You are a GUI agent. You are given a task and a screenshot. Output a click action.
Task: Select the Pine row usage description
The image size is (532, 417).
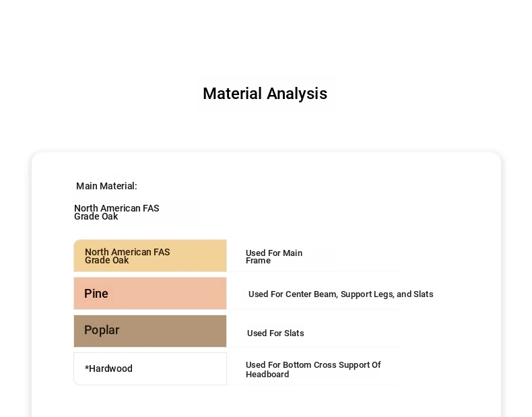[340, 294]
